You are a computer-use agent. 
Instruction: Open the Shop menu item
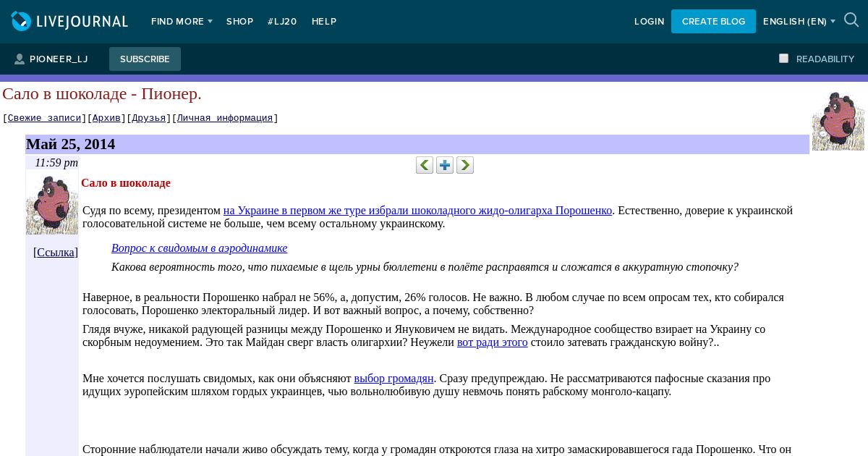point(239,22)
